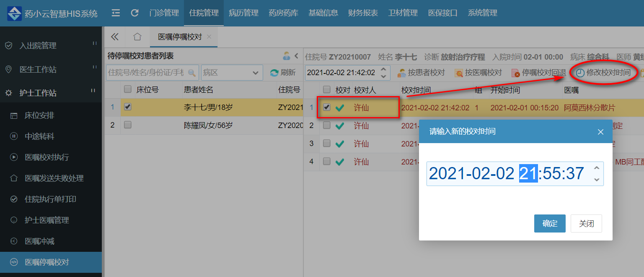Uncheck order row 1 checkbox
644x277 pixels.
click(x=327, y=107)
